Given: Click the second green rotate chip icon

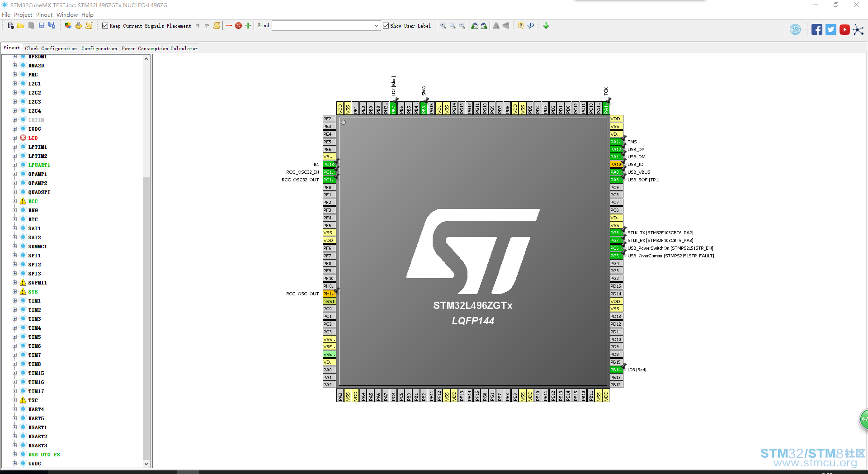Looking at the screenshot, I should [484, 26].
